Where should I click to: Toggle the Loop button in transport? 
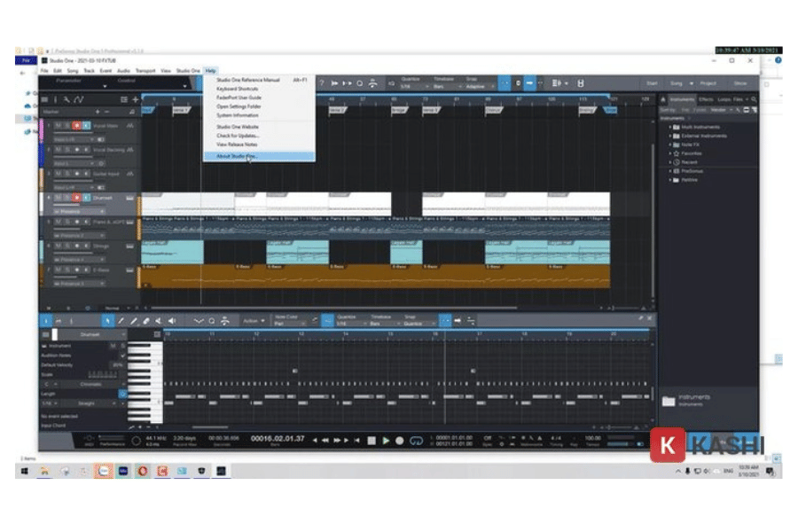point(416,440)
